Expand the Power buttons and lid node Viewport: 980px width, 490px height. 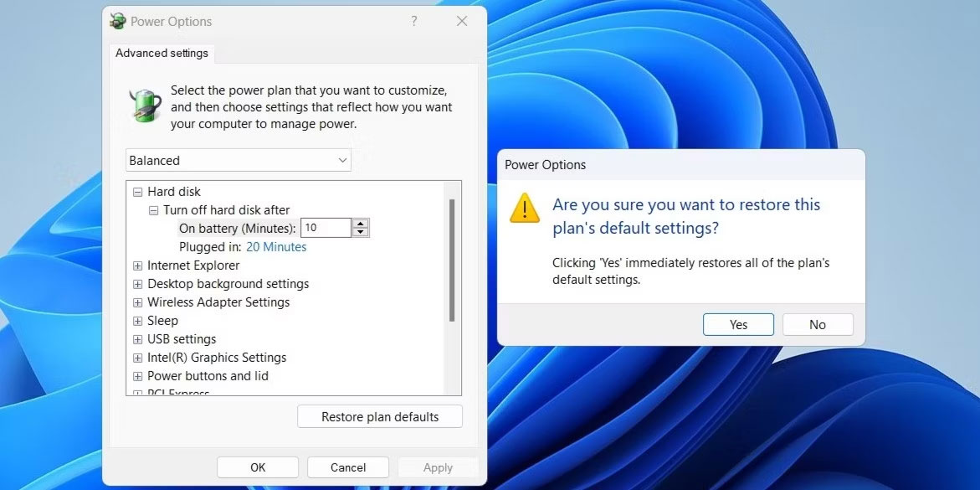click(137, 377)
